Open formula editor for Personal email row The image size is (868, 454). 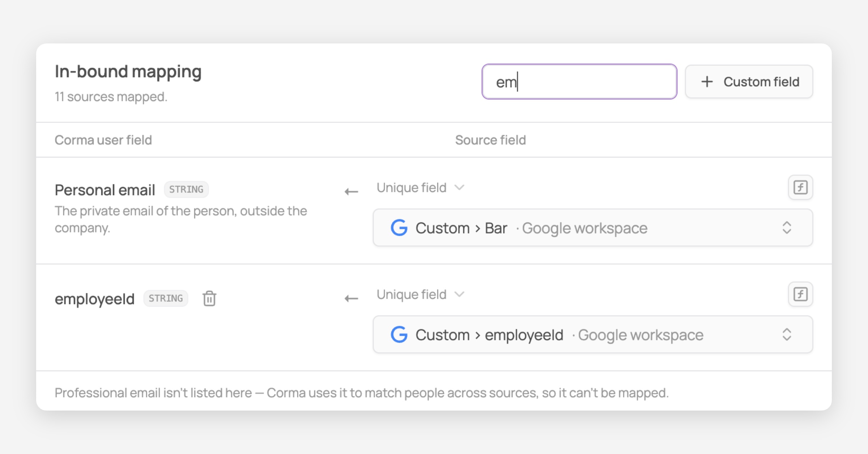800,188
